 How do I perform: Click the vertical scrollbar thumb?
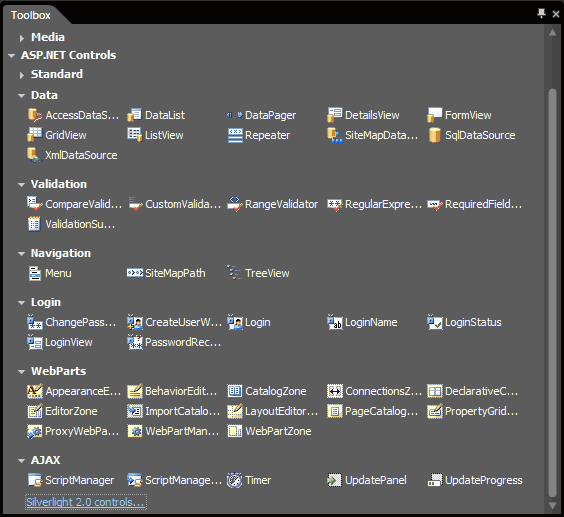coord(552,292)
